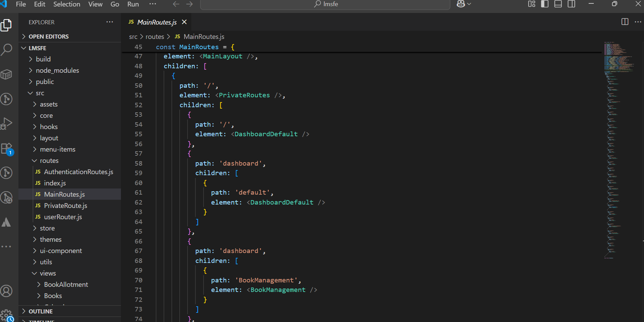Viewport: 644px width, 322px height.
Task: Open the Run menu
Action: click(133, 4)
